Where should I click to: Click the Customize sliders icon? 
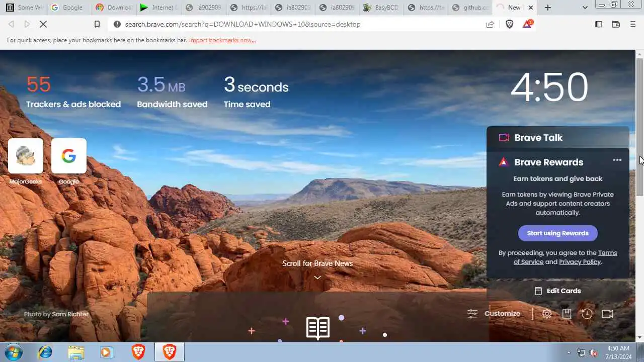click(472, 314)
